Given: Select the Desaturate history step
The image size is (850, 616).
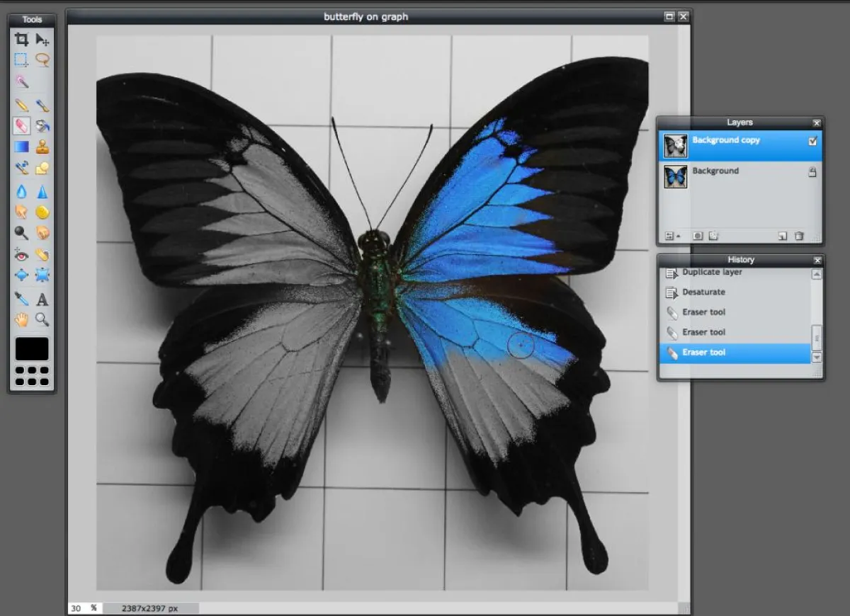Looking at the screenshot, I should tap(703, 292).
